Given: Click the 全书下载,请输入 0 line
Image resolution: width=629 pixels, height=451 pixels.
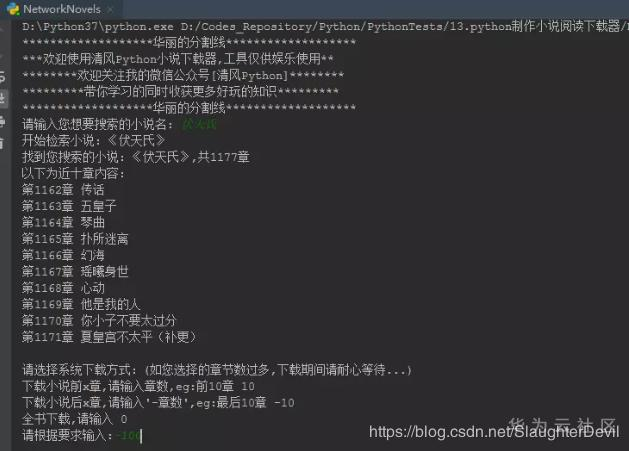Looking at the screenshot, I should (75, 419).
